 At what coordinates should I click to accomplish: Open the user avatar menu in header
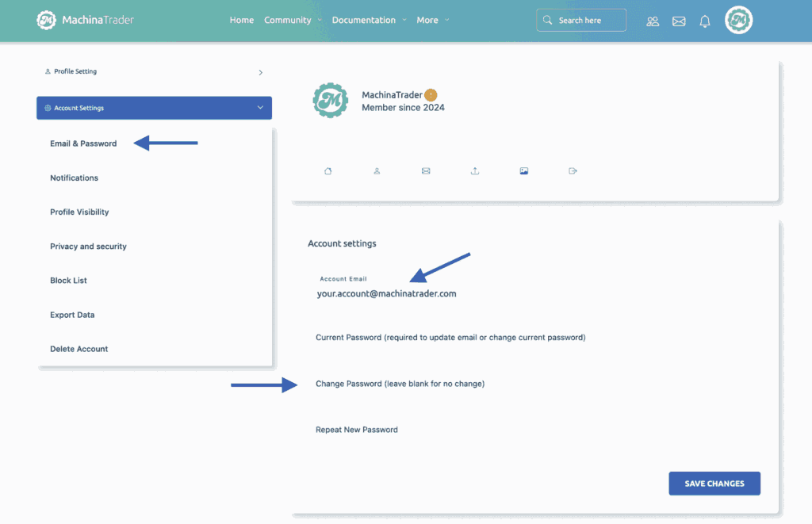point(738,20)
